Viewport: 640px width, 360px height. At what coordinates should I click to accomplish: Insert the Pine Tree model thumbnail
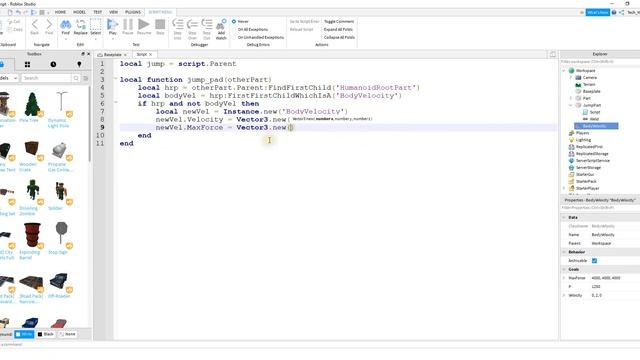[32, 104]
